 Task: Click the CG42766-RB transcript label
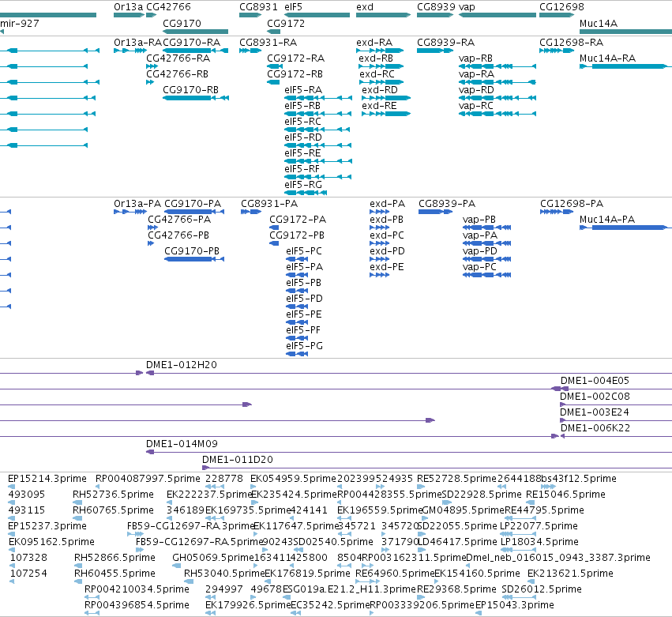click(x=177, y=74)
